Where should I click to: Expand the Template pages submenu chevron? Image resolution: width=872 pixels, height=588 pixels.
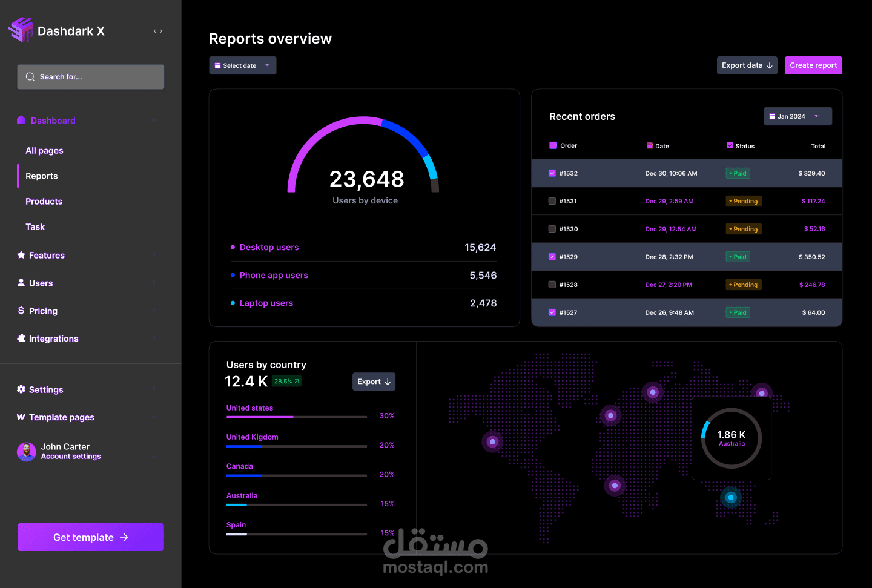tap(154, 417)
